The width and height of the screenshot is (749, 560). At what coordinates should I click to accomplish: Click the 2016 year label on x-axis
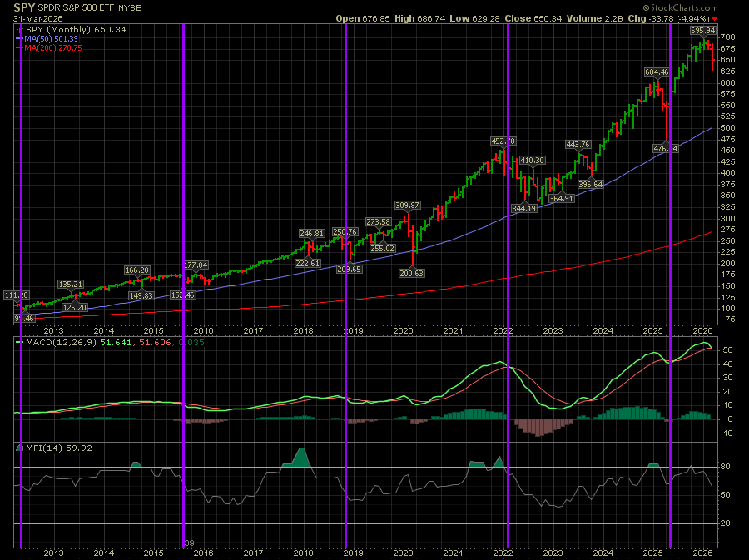click(x=204, y=552)
